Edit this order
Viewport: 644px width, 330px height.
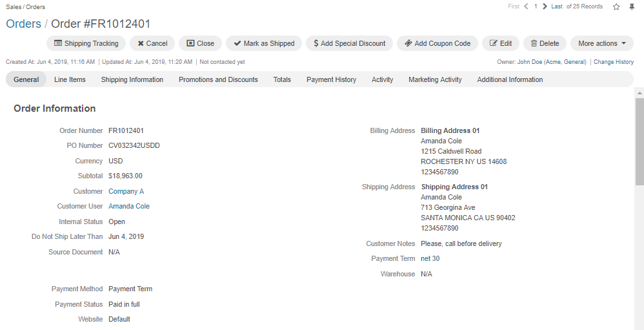click(x=501, y=43)
